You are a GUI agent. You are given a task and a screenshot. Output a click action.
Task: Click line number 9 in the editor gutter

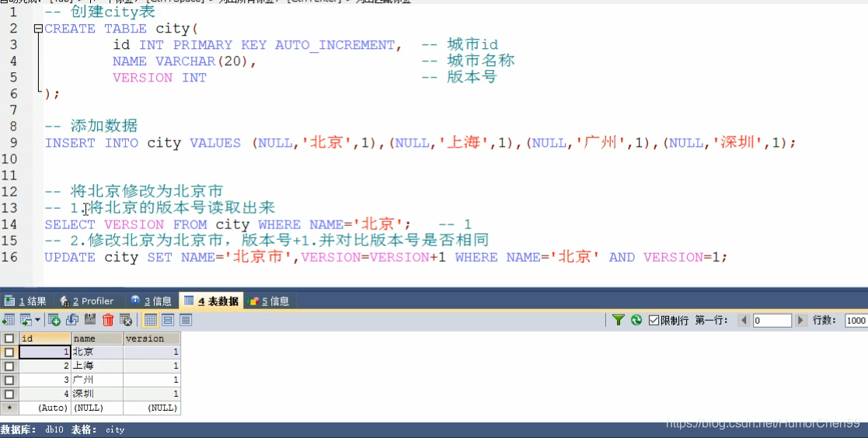(13, 143)
